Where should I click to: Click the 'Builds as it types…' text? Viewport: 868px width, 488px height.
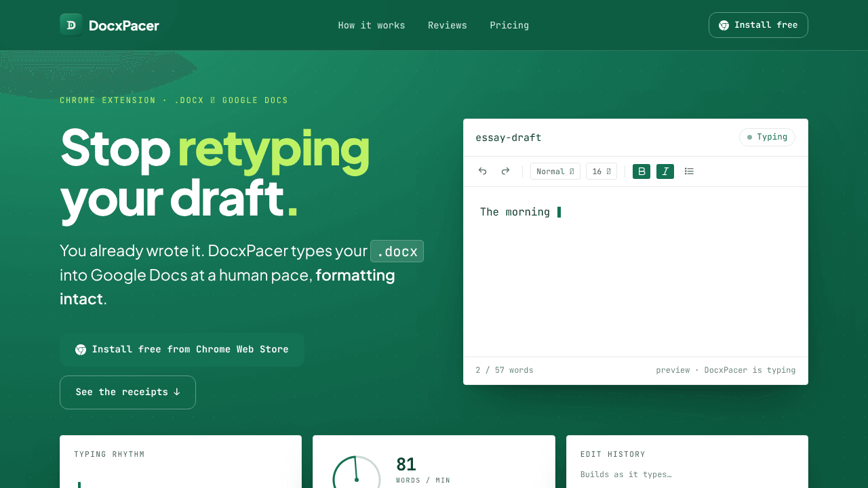[x=626, y=474]
